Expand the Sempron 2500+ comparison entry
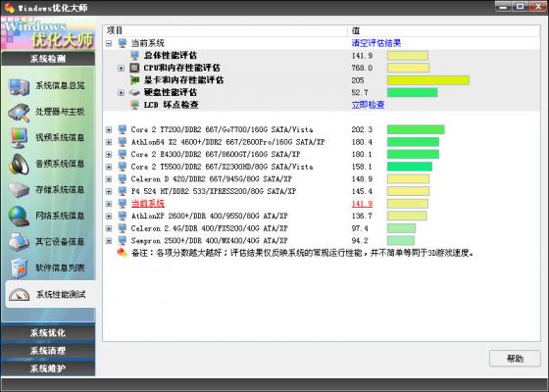The width and height of the screenshot is (549, 392). pyautogui.click(x=109, y=241)
